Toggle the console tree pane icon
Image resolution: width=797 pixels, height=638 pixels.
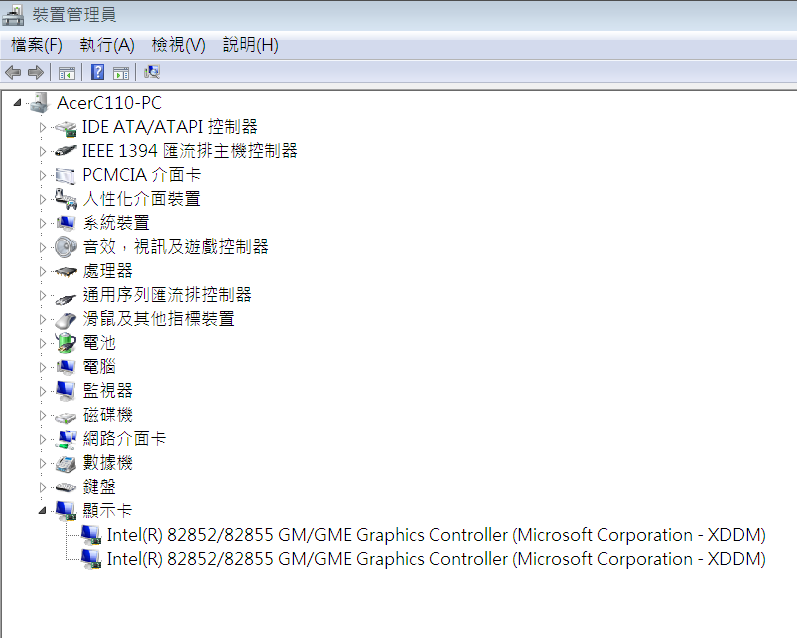click(67, 73)
